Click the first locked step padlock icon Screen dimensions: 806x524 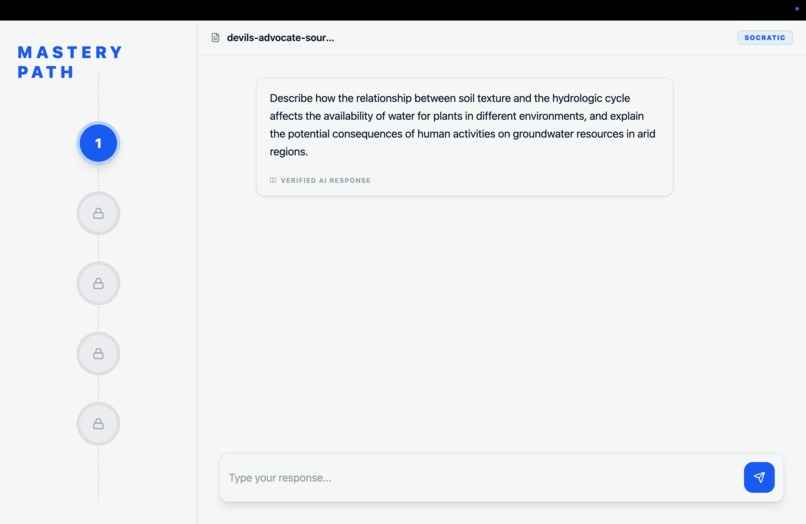(x=98, y=213)
